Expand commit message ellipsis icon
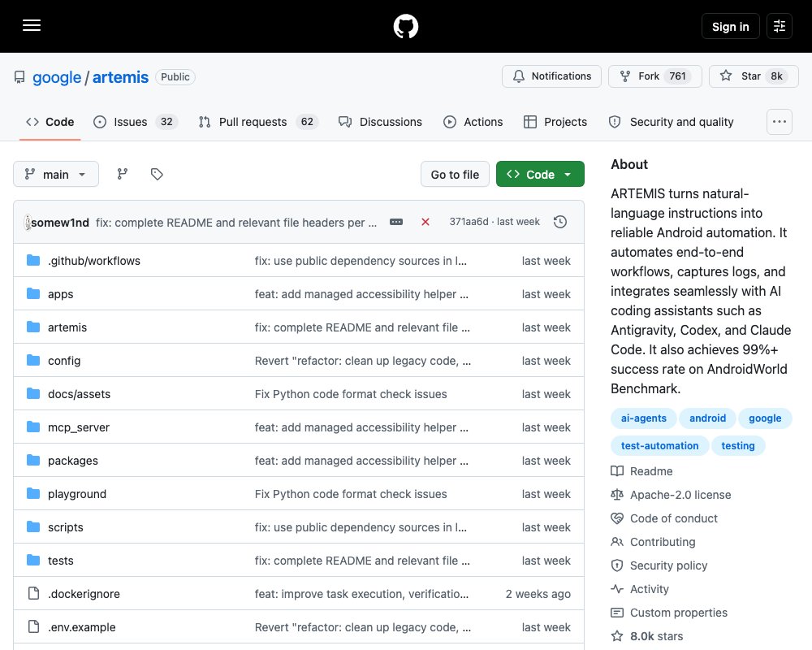812x650 pixels. [x=396, y=222]
